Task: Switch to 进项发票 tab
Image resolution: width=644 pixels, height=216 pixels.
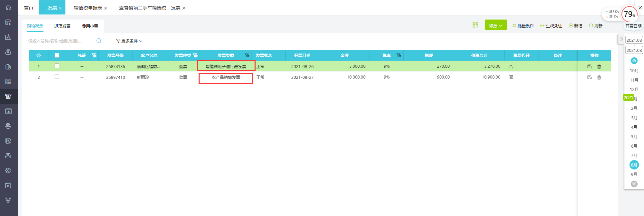Action: (62, 26)
